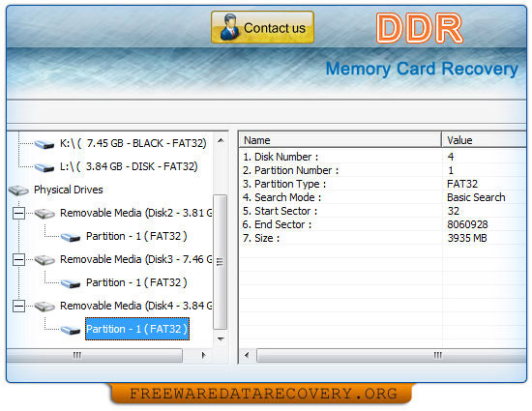Screen dimensions: 532x411
Task: Click the Name column header
Action: pyautogui.click(x=340, y=140)
